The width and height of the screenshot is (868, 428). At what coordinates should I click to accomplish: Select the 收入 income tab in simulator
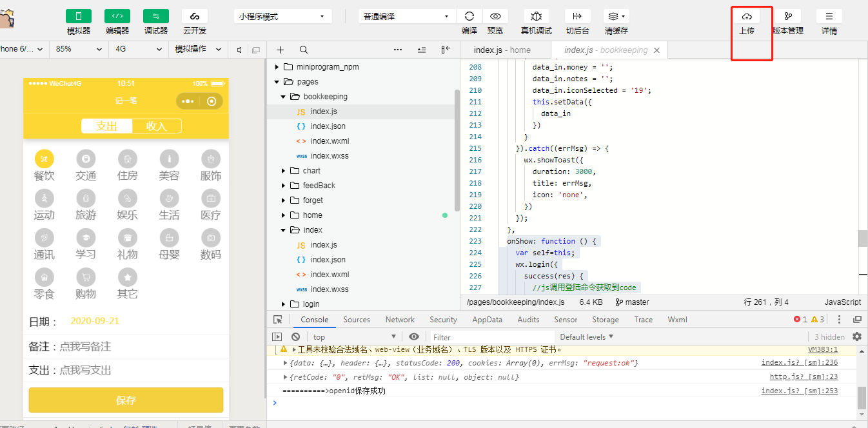(157, 126)
